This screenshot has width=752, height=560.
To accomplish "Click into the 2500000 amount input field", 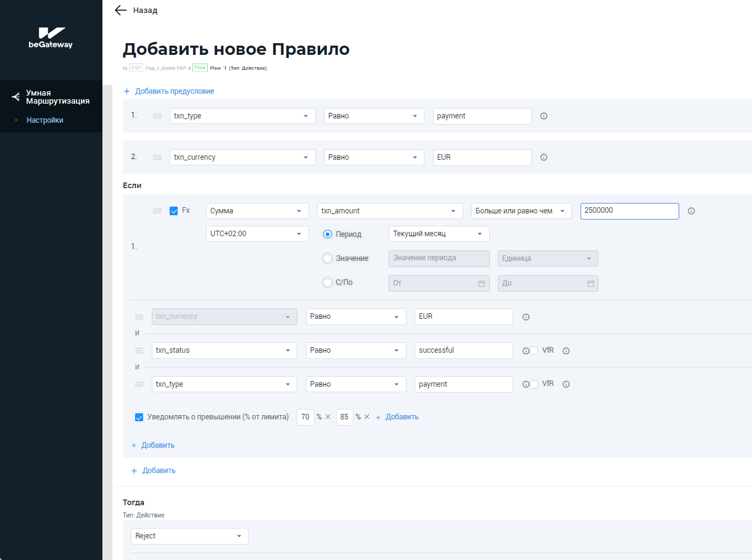I will pyautogui.click(x=629, y=211).
